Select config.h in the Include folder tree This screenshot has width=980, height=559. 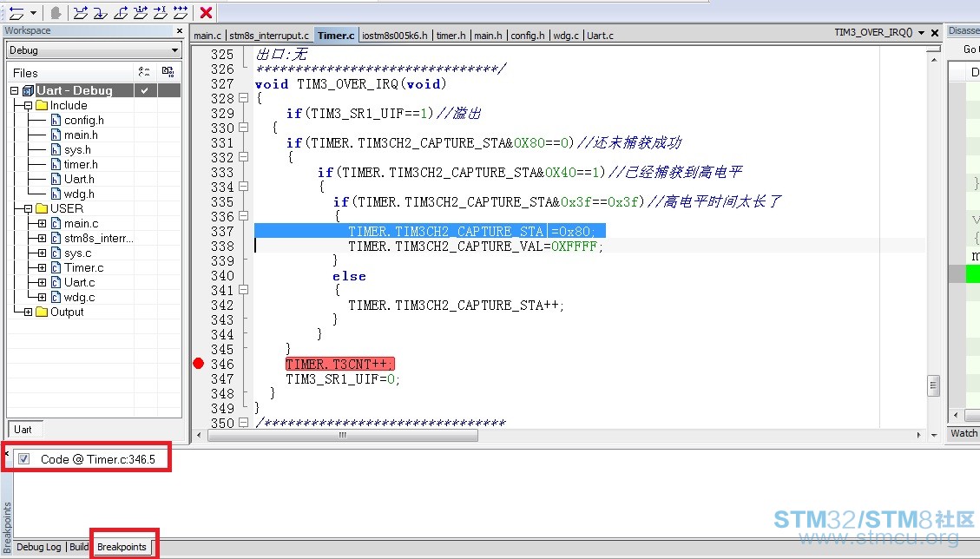pos(83,120)
